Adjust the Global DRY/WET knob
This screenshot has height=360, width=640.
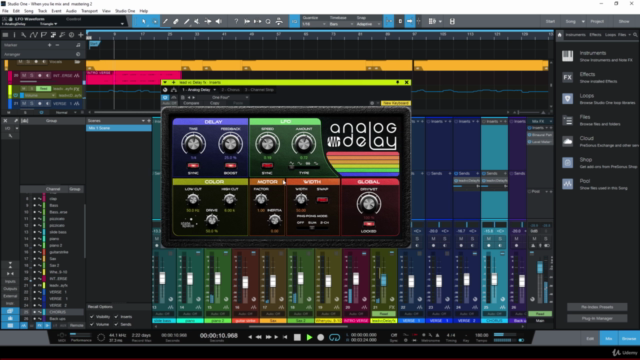tap(368, 204)
